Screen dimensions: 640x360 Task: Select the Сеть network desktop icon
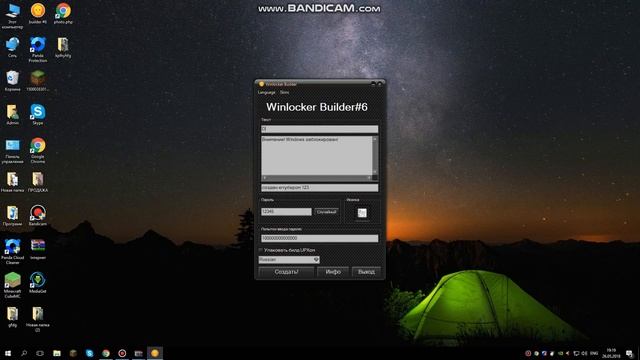(12, 47)
